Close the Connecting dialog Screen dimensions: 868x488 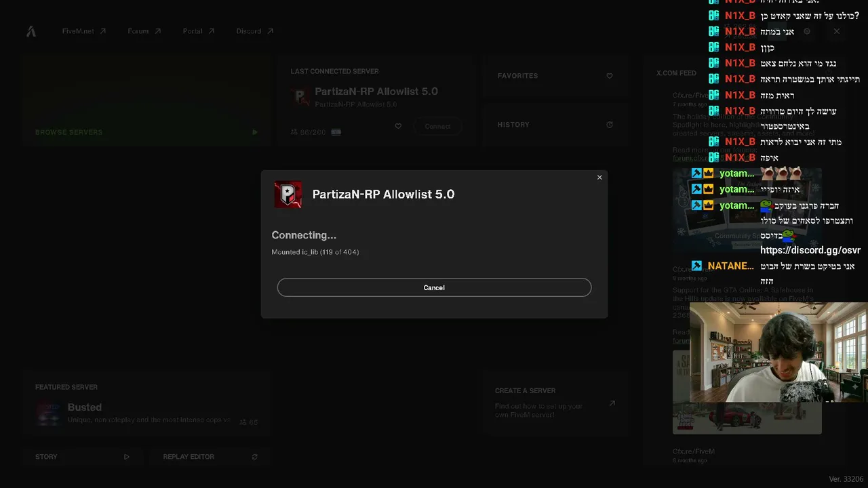coord(599,178)
